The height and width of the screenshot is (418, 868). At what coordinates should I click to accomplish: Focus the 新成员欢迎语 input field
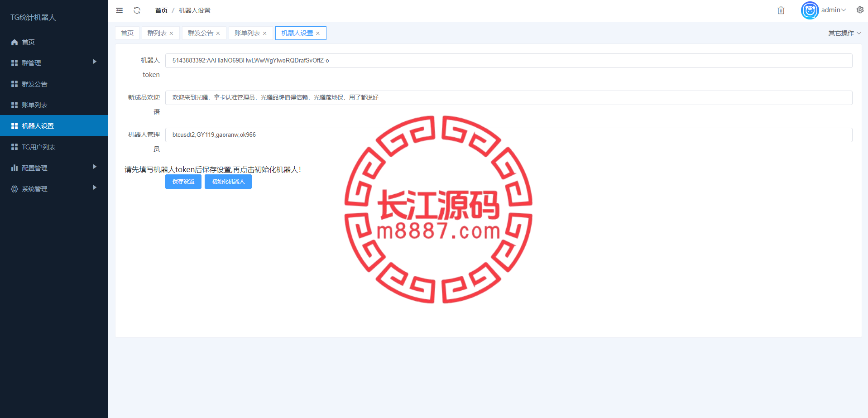pos(509,98)
